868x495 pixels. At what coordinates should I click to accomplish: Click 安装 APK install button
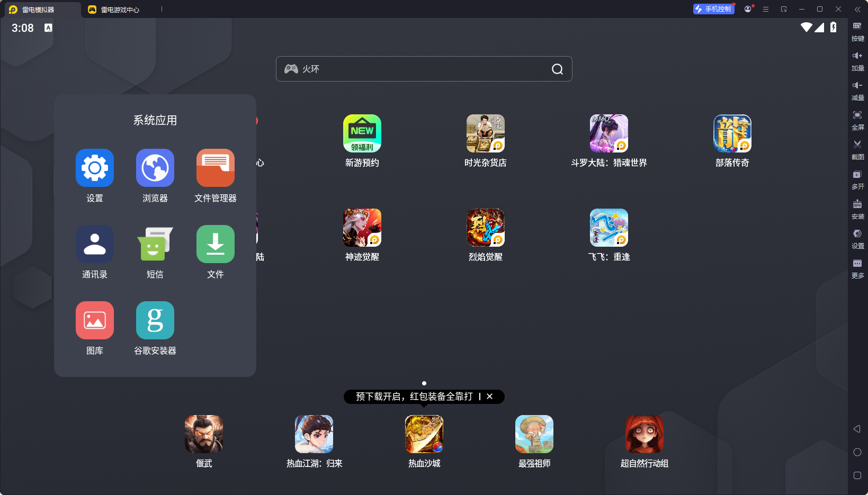[857, 210]
